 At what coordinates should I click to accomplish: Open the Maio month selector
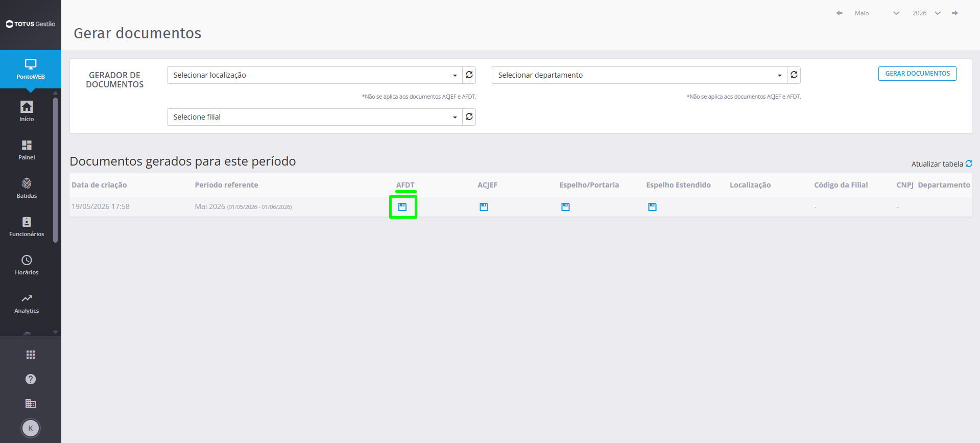[x=877, y=13]
